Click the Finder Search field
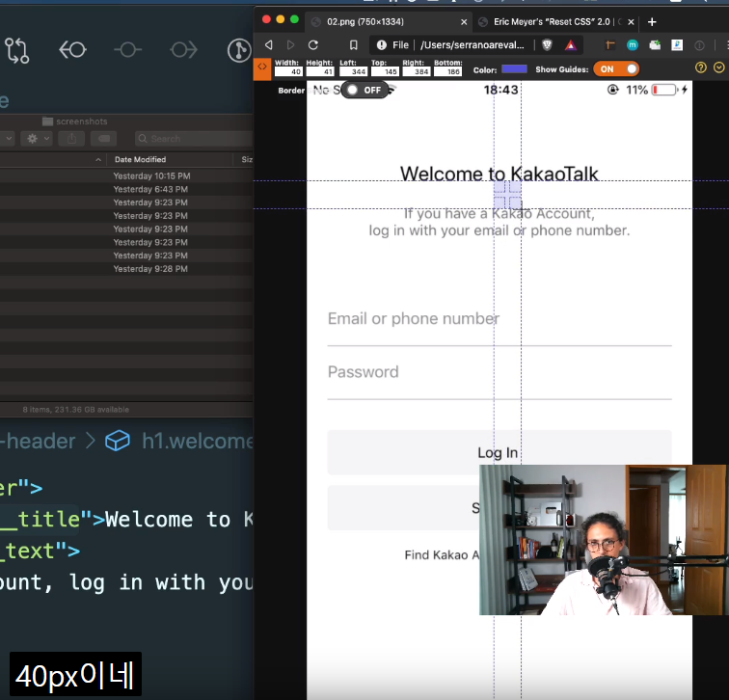Viewport: 729px width, 700px height. (194, 139)
